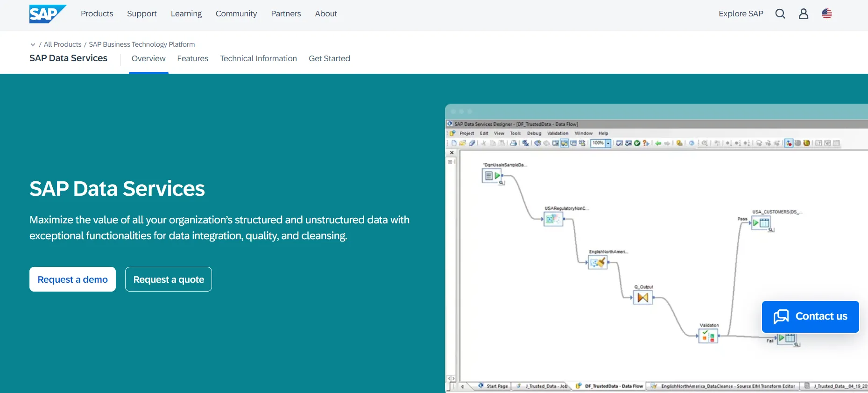
Task: Switch to the Technical Information tab
Action: point(259,58)
